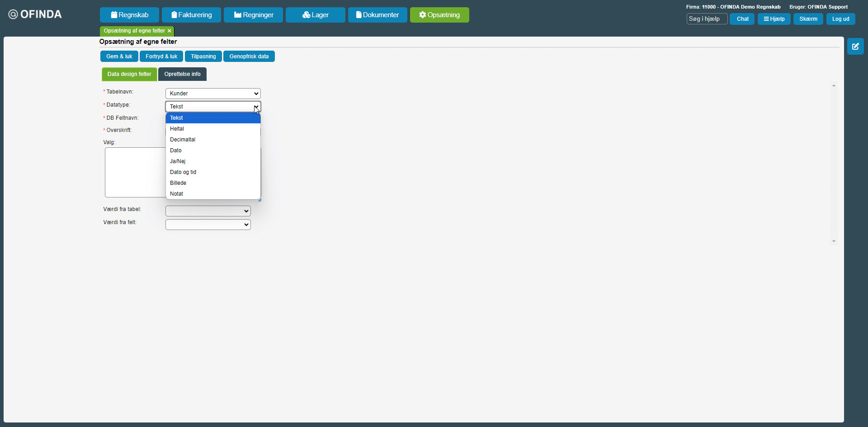This screenshot has height=427, width=868.
Task: Click the blue edit pencil icon
Action: (855, 47)
